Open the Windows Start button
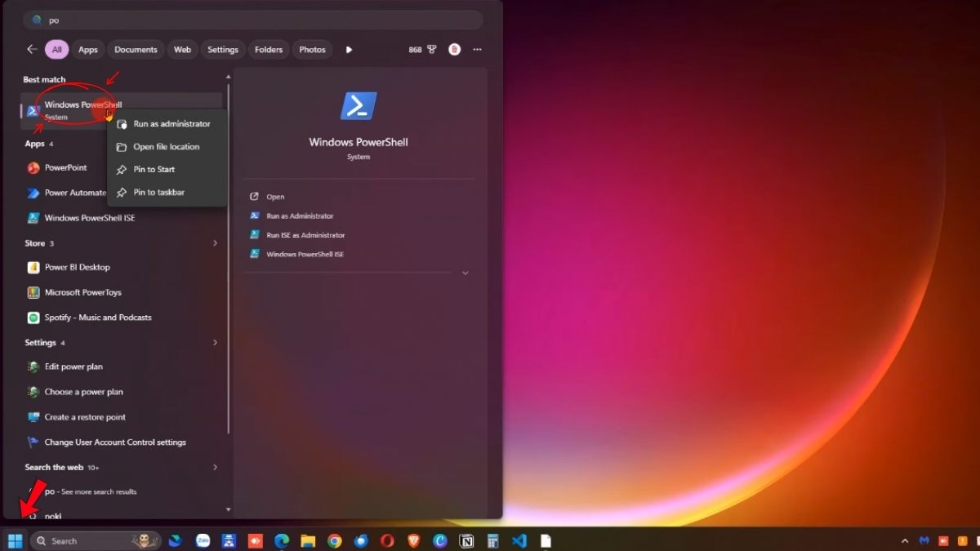The image size is (980, 551). pyautogui.click(x=15, y=540)
